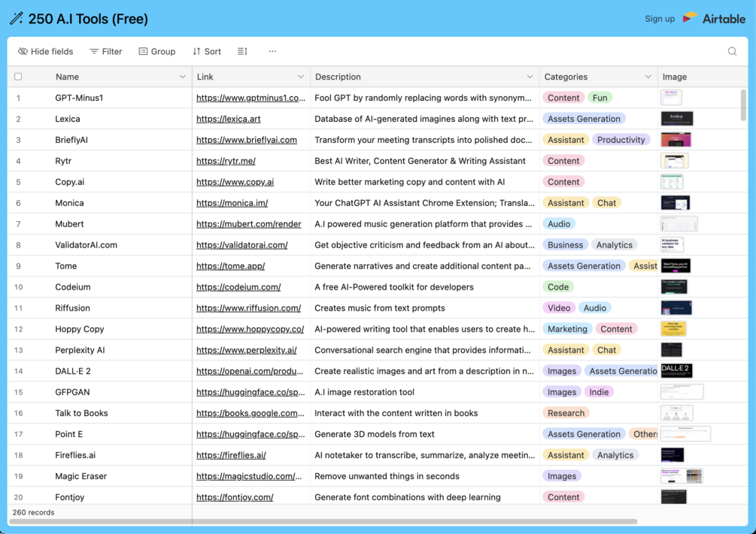This screenshot has height=534, width=756.
Task: Click the Indie tag in GFPGAN row
Action: 599,392
